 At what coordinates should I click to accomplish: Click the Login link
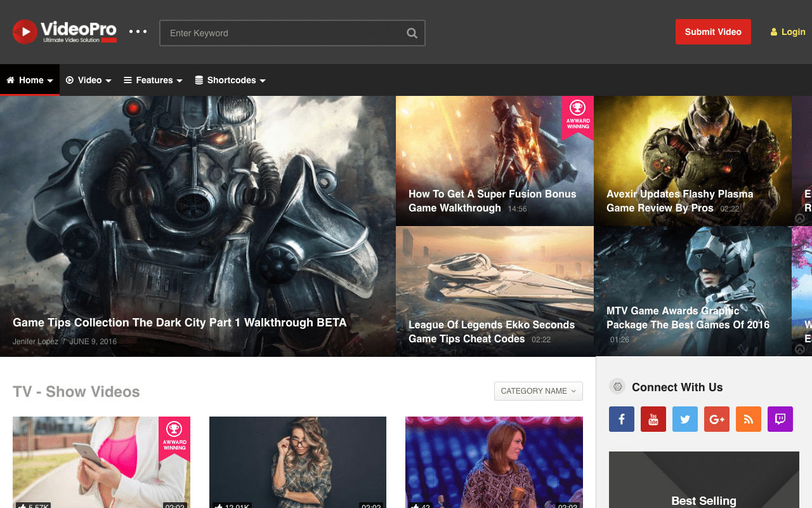coord(788,32)
